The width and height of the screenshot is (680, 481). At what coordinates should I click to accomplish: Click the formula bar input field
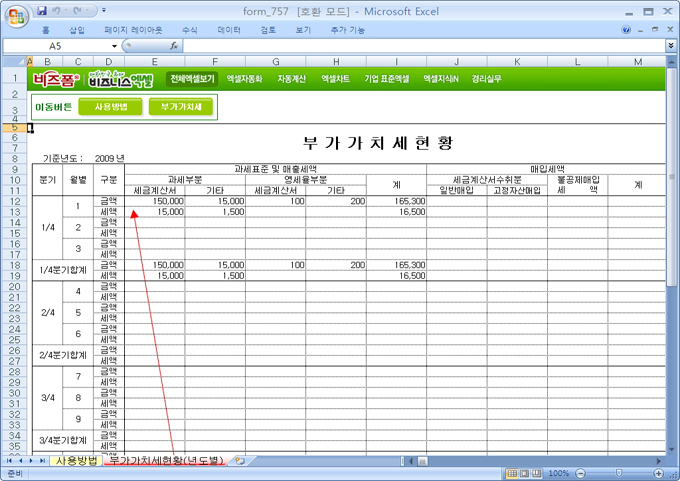[420, 46]
